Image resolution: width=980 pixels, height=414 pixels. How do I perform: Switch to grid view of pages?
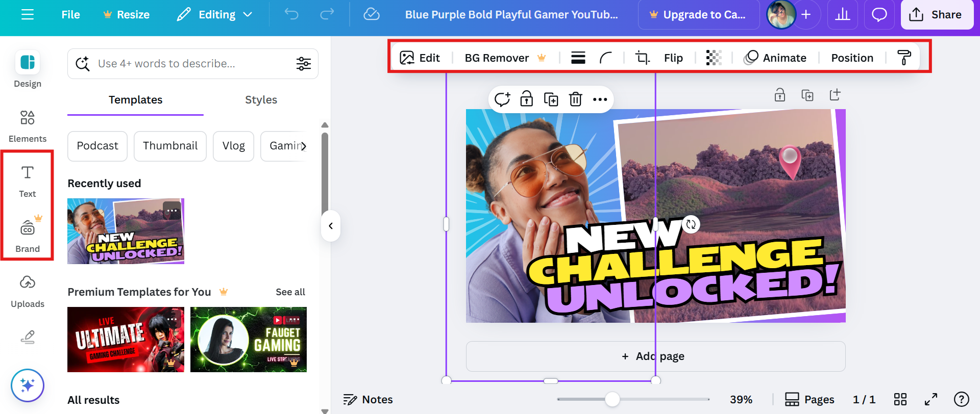[900, 399]
